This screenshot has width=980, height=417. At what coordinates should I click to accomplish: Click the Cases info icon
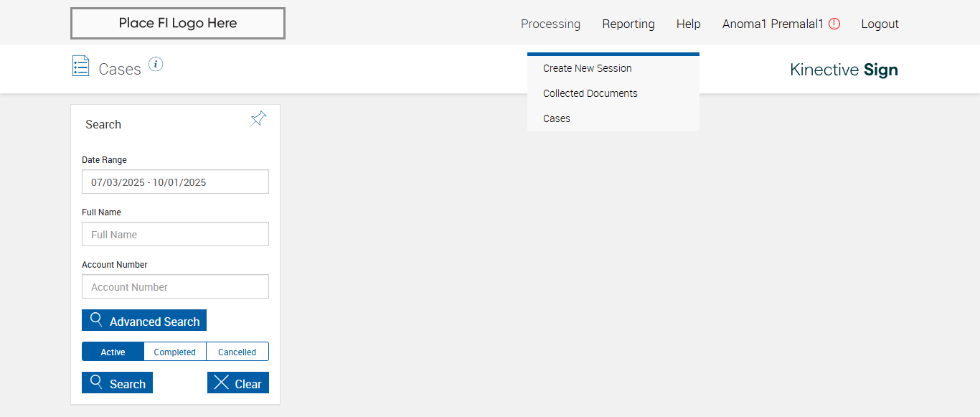point(156,65)
